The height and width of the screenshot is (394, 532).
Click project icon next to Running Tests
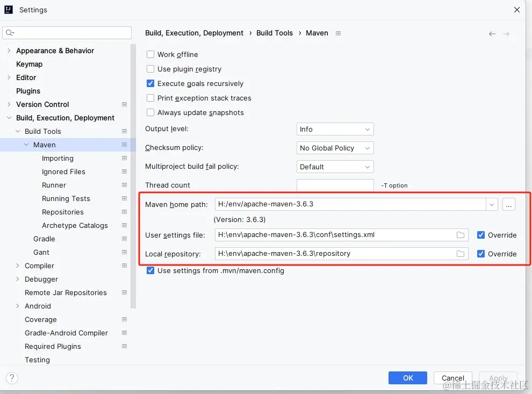124,198
